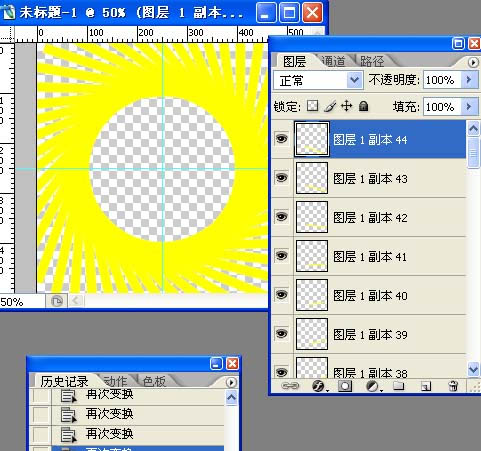481x451 pixels.
Task: Close the History panel
Action: (x=232, y=363)
